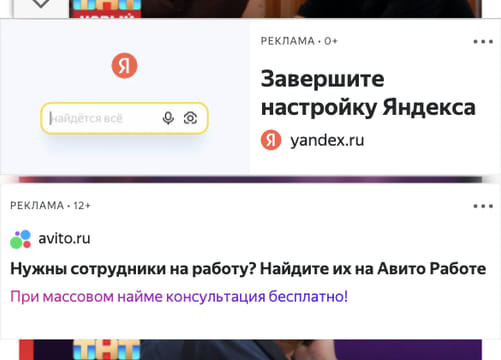The height and width of the screenshot is (360, 501).
Task: Click the Avito colored dots logo
Action: coord(20,239)
